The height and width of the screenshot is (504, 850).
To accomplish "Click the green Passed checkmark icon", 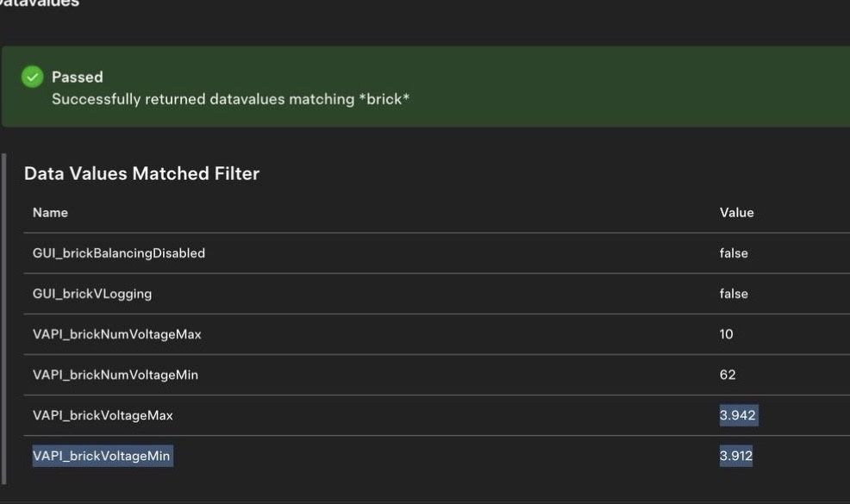I will [x=33, y=78].
